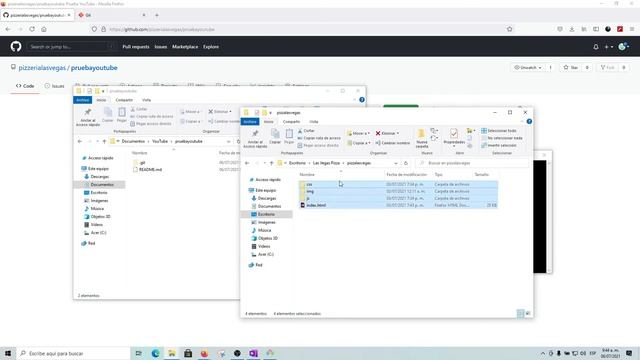The height and width of the screenshot is (360, 640).
Task: Reload the page in Firefox
Action: pyautogui.click(x=32, y=29)
